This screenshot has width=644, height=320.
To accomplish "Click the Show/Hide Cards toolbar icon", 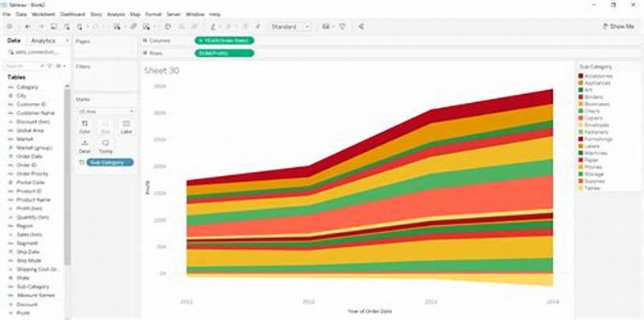I will (326, 27).
